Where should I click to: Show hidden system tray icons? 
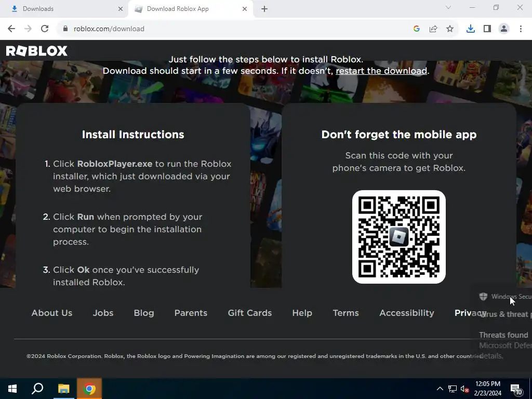440,389
